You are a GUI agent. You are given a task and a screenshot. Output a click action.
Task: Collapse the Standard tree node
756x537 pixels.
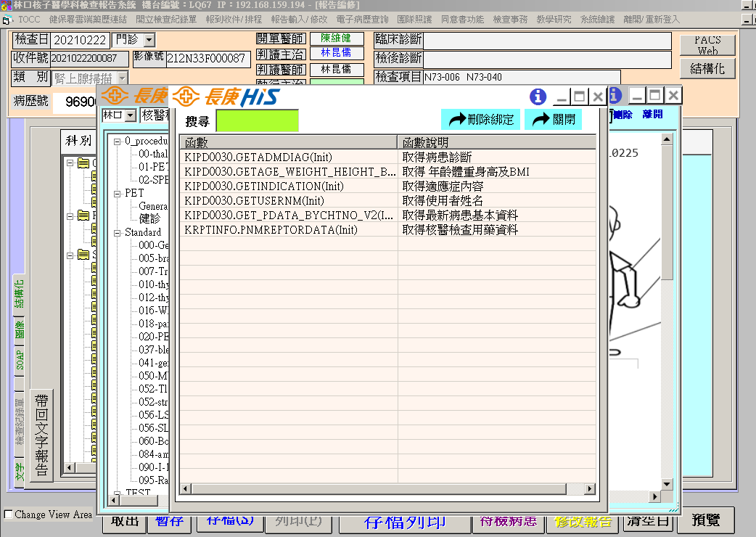click(x=116, y=232)
